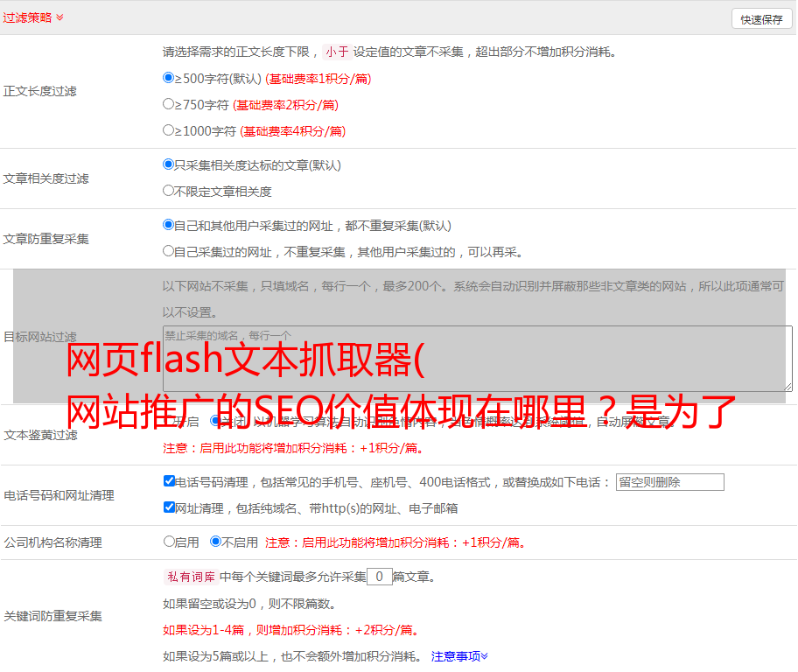Click the article count field showing 0

[380, 577]
